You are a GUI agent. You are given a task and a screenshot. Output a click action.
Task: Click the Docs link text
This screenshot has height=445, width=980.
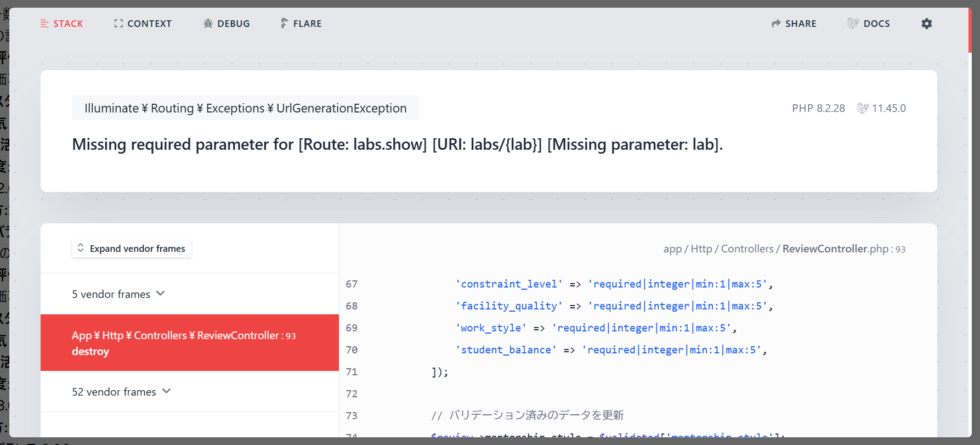pyautogui.click(x=876, y=24)
